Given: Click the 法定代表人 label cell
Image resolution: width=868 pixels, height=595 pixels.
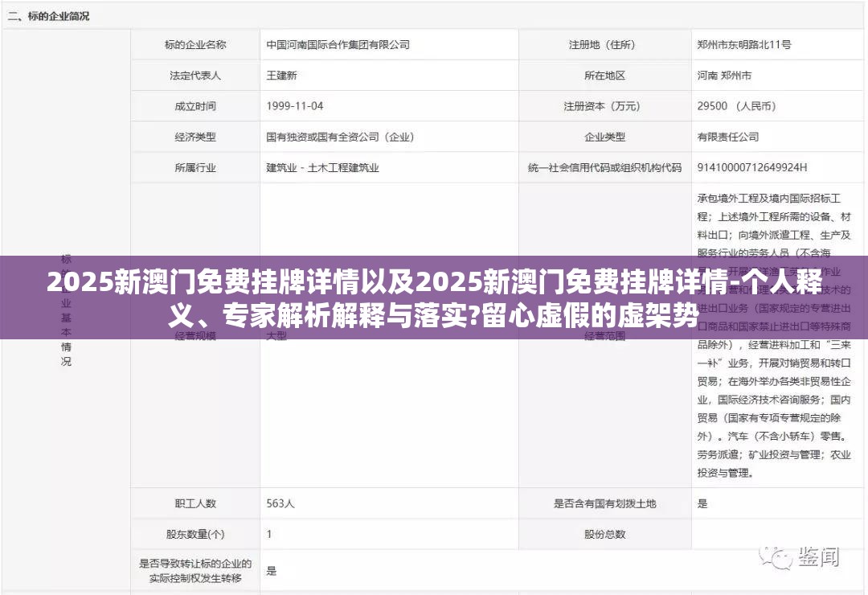Looking at the screenshot, I should 195,76.
